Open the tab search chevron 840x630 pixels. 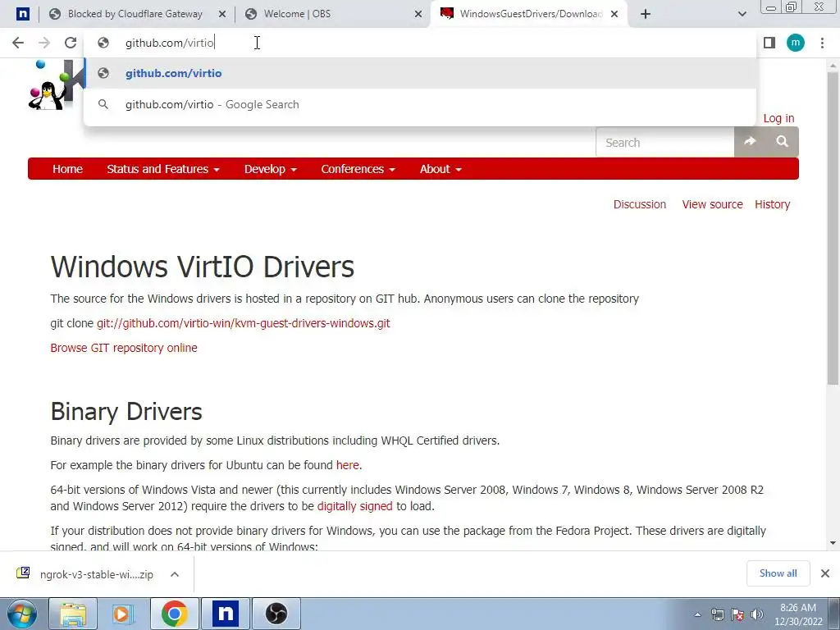[742, 15]
